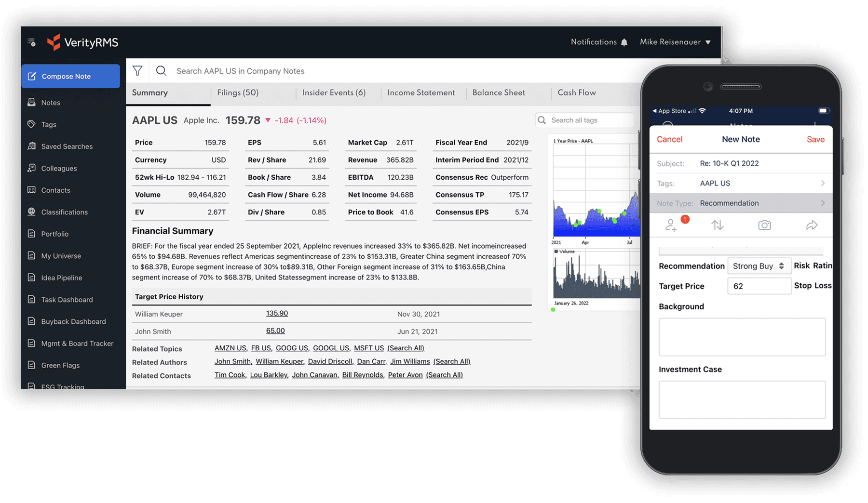Open the search filter funnel icon
Screen dimensions: 868x503
(138, 70)
